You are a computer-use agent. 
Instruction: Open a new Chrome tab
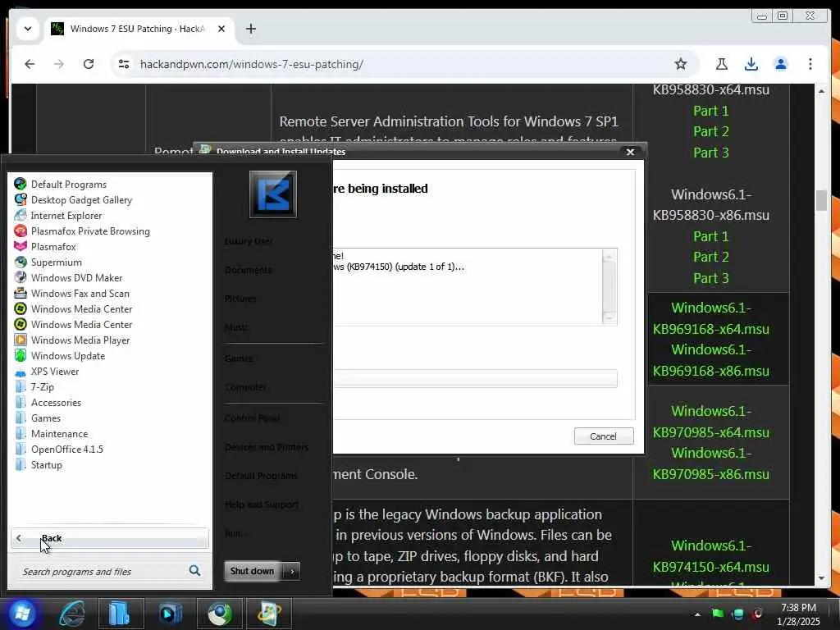(251, 29)
